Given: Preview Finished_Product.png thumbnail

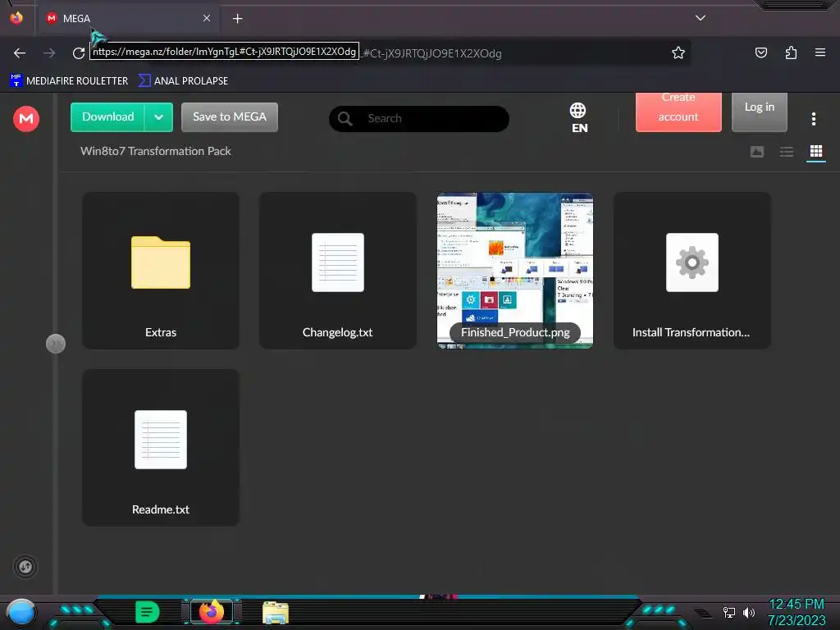Looking at the screenshot, I should click(x=515, y=271).
